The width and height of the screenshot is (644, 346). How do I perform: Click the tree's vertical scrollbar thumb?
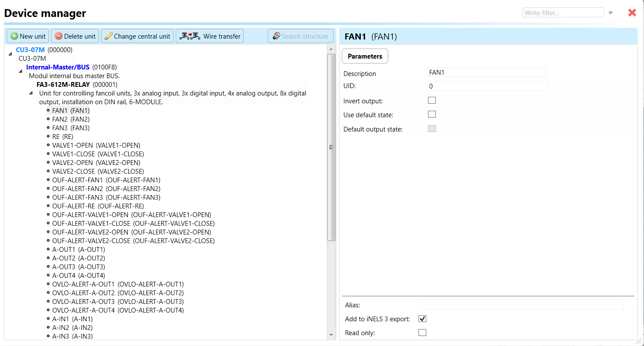pyautogui.click(x=331, y=147)
